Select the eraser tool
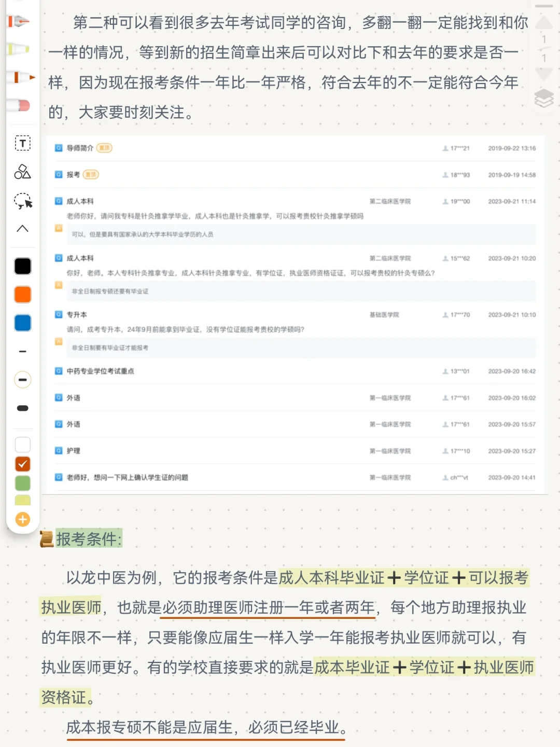 pos(19,105)
